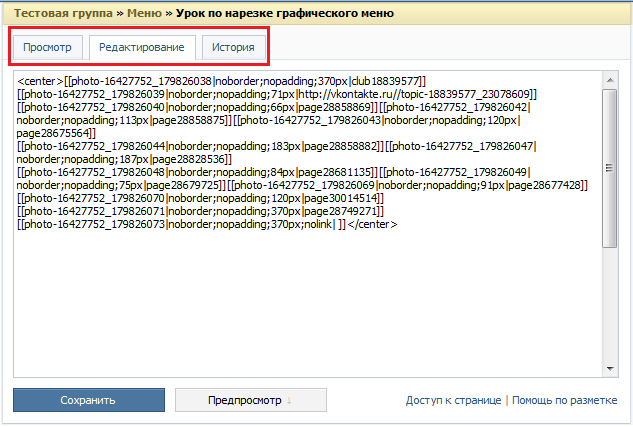Screen dimensions: 633x427
Task: Click page title Урок по нарезке графического меню
Action: pos(285,13)
